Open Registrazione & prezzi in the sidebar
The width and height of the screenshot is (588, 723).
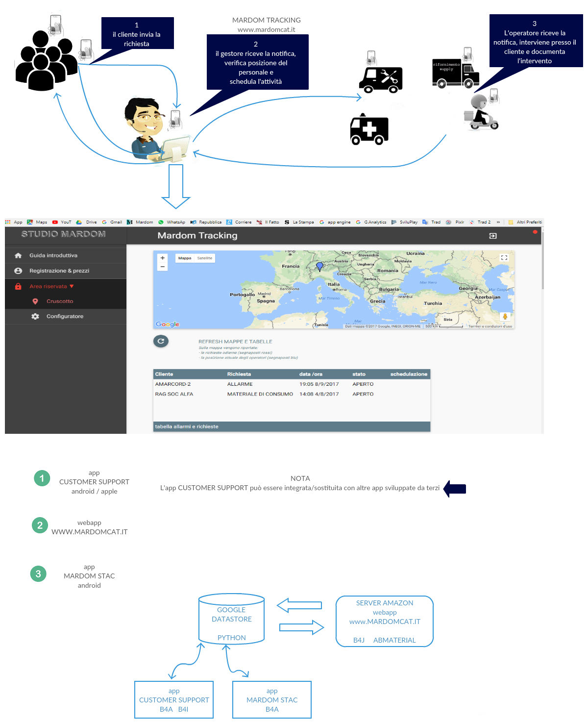click(x=66, y=271)
